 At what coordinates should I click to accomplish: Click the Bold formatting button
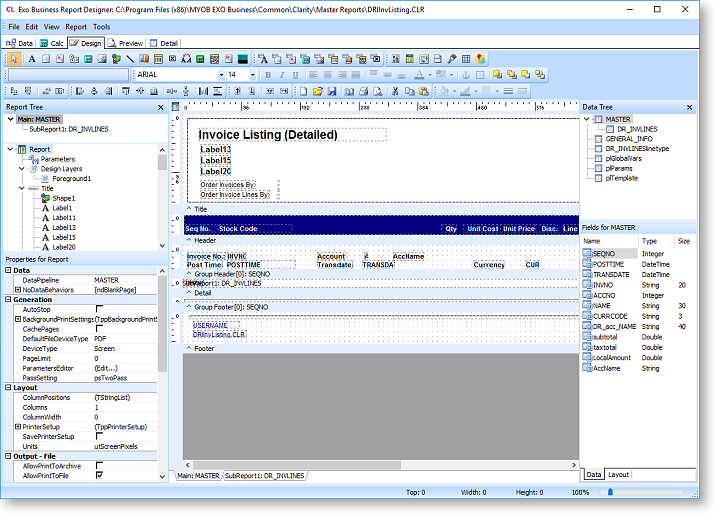(267, 75)
